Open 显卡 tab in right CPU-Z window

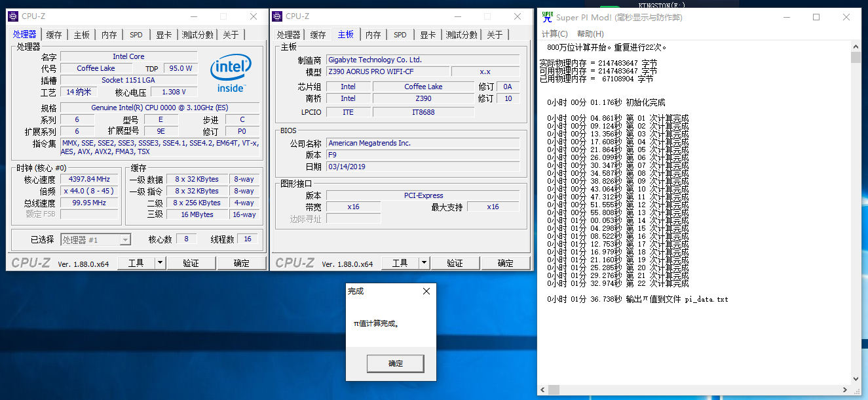[x=428, y=35]
